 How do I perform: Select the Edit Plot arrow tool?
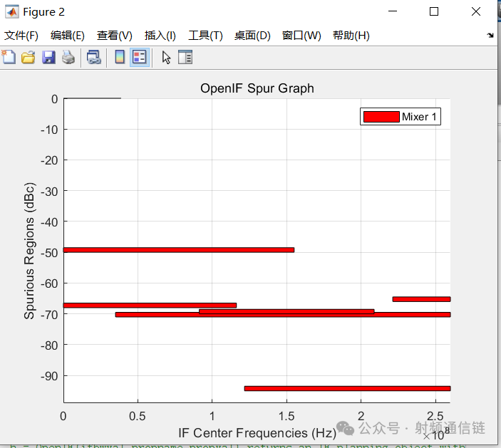click(166, 58)
